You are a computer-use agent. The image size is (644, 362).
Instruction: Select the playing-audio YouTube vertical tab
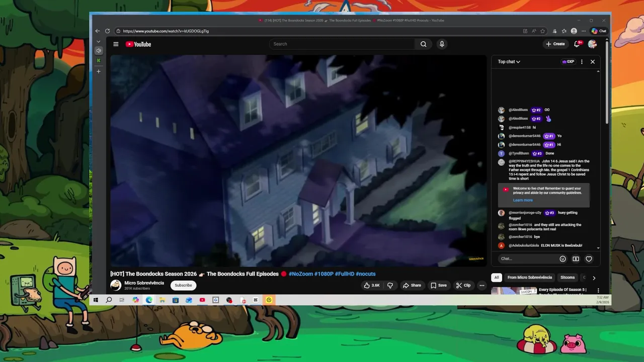99,50
